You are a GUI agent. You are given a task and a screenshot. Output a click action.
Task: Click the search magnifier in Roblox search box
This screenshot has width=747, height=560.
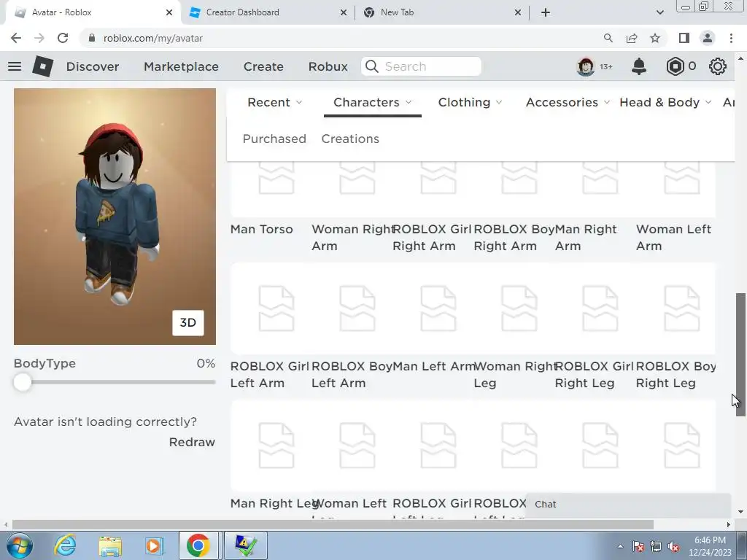(x=372, y=66)
